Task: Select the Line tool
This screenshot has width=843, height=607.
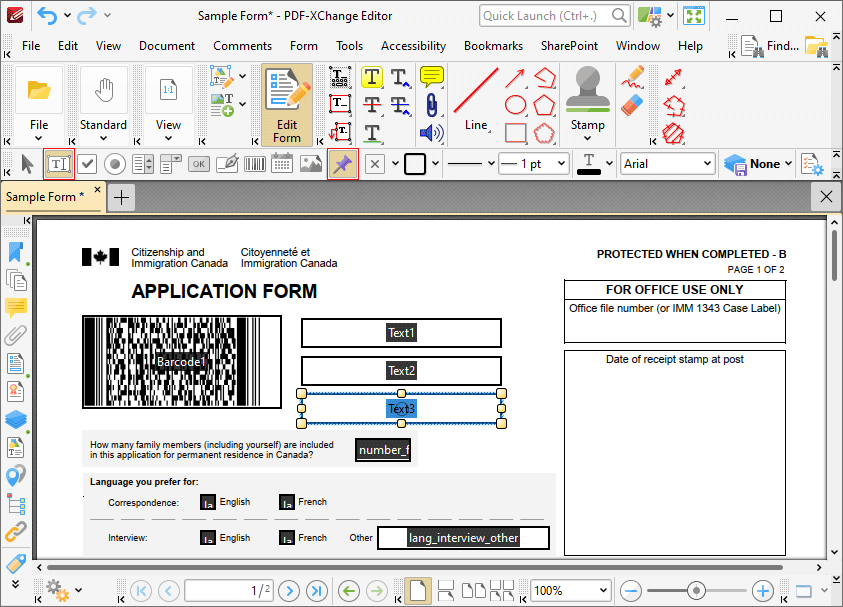Action: tap(476, 99)
